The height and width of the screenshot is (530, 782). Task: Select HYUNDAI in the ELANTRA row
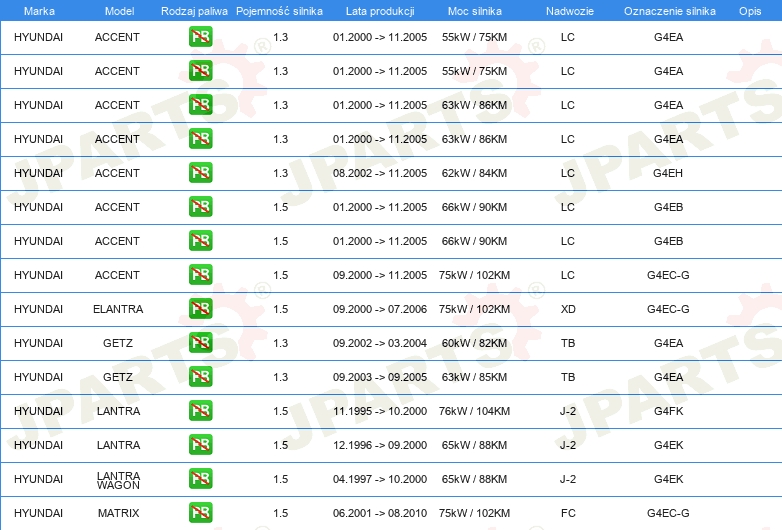pyautogui.click(x=38, y=309)
